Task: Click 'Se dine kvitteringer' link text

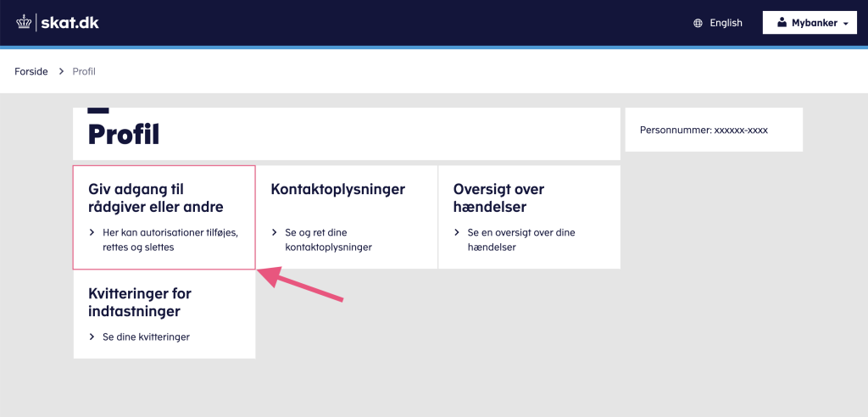Action: click(x=146, y=336)
